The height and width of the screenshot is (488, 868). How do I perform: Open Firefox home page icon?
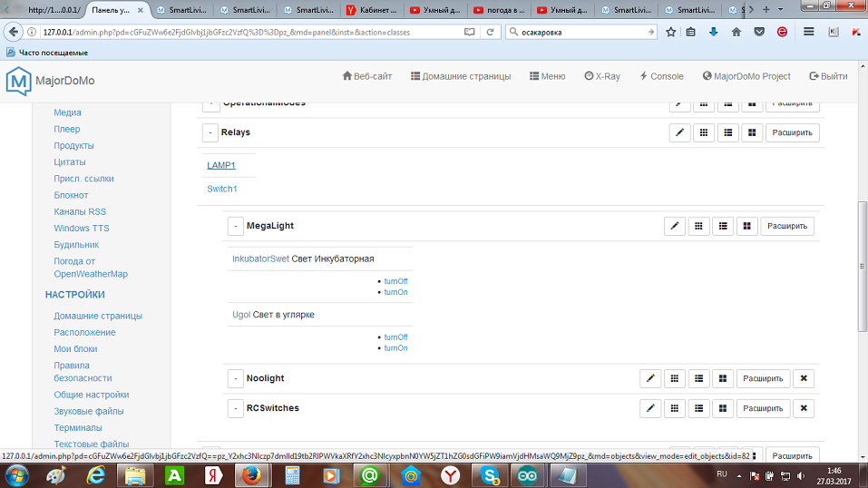pos(736,32)
